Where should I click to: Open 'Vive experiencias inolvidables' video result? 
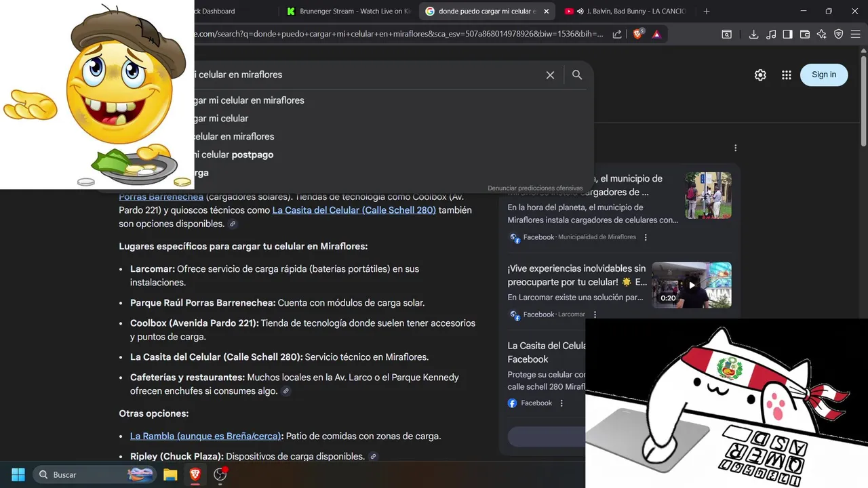[x=577, y=275]
